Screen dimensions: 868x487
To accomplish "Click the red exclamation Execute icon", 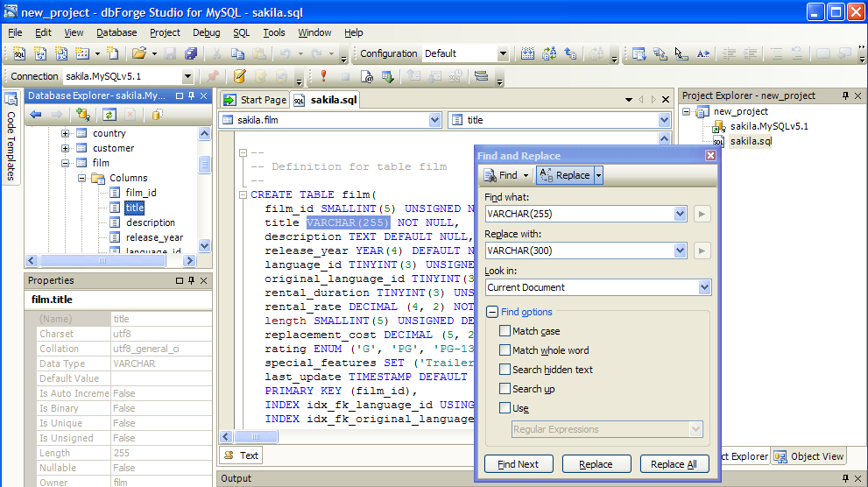I will (323, 76).
